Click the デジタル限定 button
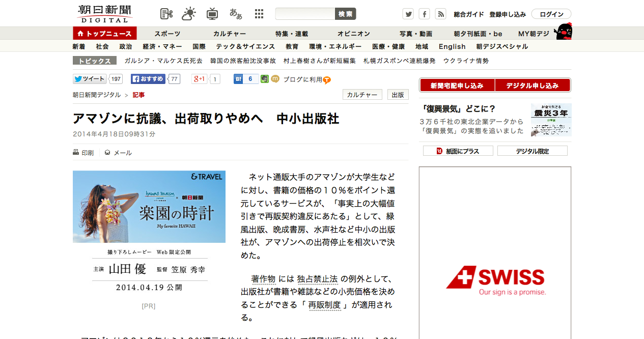Image resolution: width=644 pixels, height=339 pixels. (533, 151)
